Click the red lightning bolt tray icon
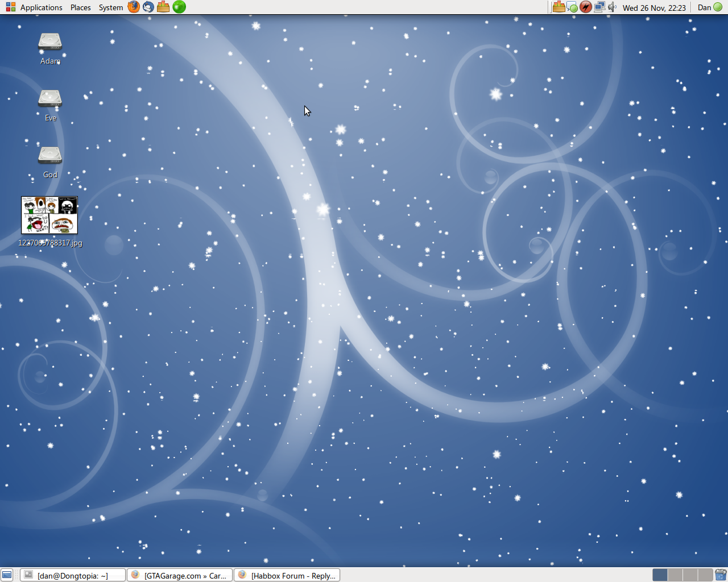This screenshot has height=582, width=728. (586, 7)
